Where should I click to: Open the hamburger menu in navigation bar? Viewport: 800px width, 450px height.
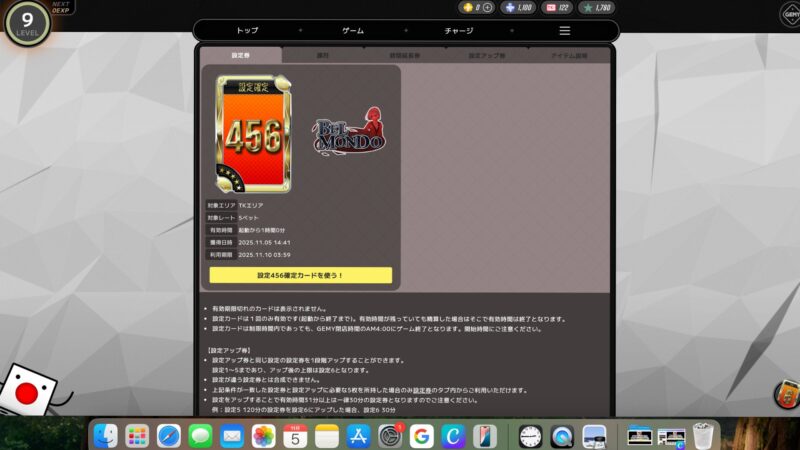564,31
